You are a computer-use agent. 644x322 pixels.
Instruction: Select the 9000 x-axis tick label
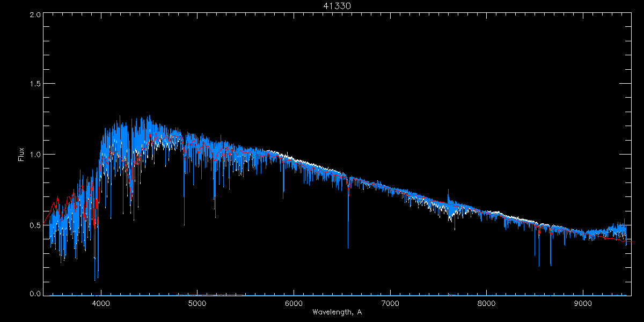click(583, 303)
